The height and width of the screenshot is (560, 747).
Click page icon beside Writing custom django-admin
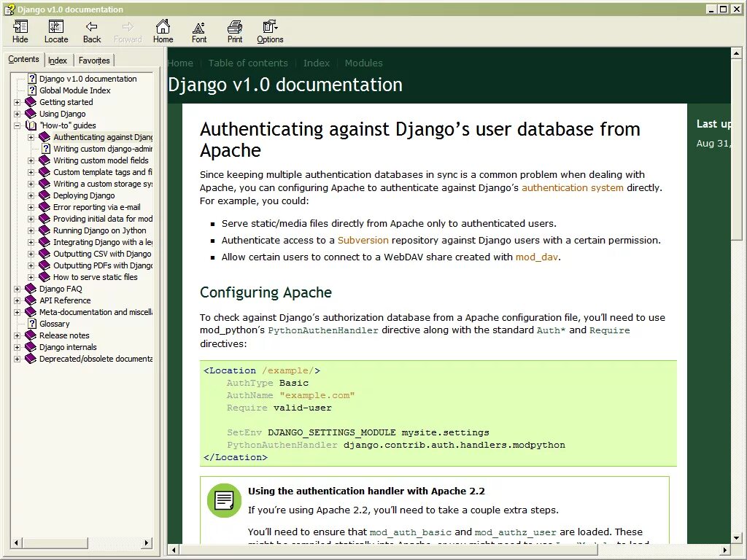(46, 149)
